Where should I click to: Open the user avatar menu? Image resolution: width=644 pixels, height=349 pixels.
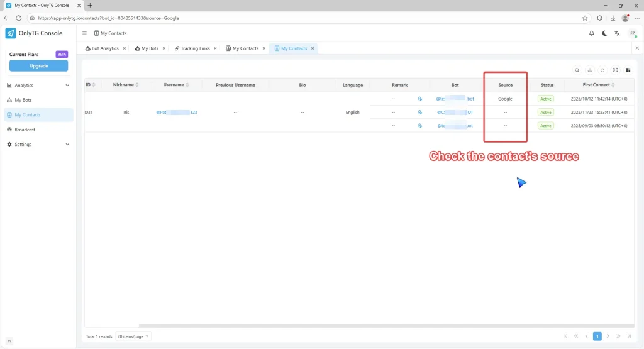pos(633,33)
